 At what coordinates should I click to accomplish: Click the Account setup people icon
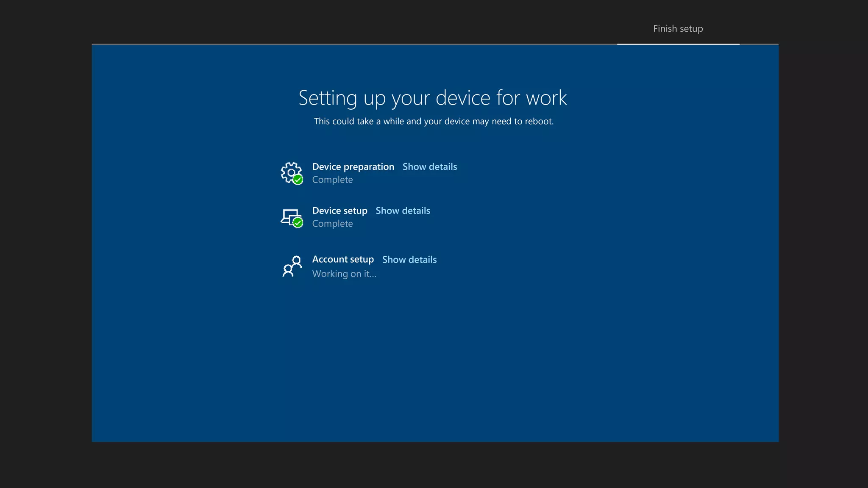click(x=292, y=266)
